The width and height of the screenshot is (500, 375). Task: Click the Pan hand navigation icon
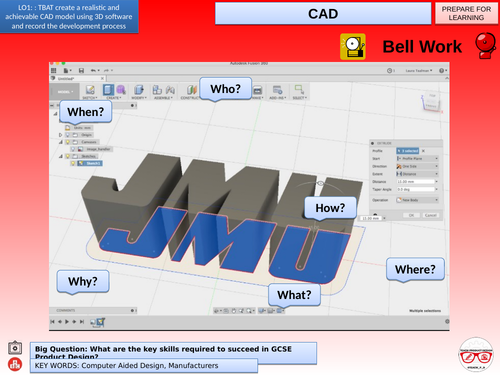pos(234,311)
